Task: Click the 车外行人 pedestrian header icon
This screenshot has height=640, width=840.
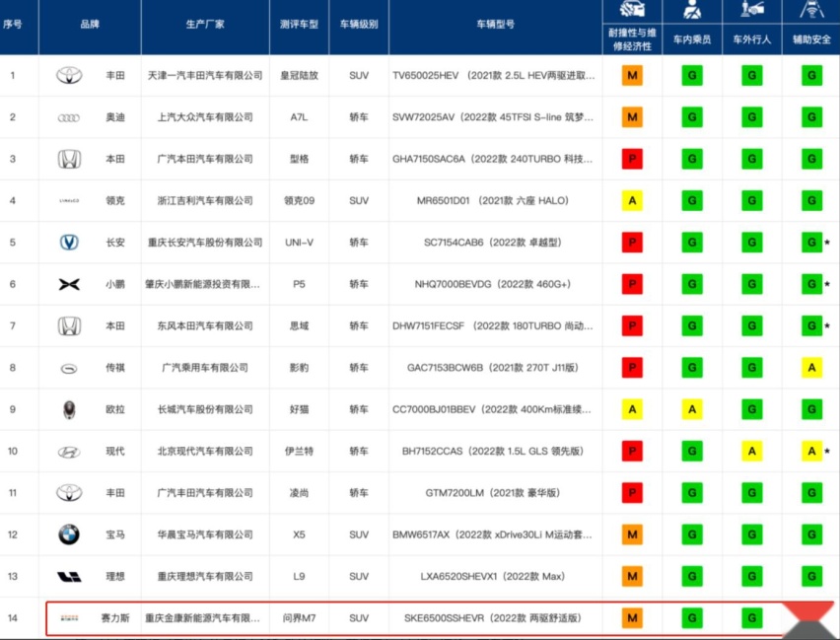Action: pos(752,9)
